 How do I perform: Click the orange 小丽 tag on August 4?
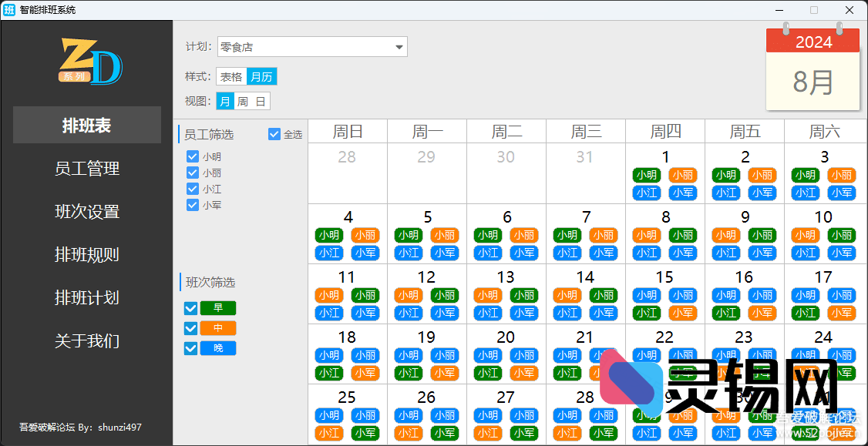pyautogui.click(x=365, y=235)
